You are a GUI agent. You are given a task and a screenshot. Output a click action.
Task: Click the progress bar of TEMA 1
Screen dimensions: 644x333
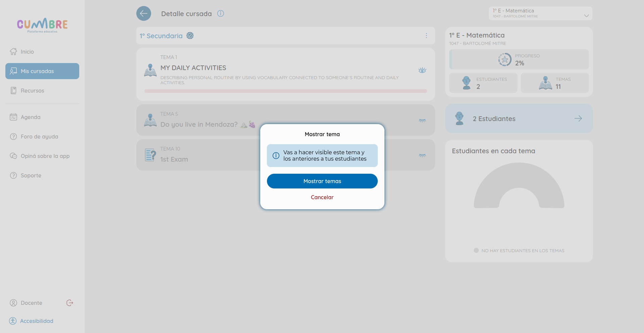tap(286, 91)
